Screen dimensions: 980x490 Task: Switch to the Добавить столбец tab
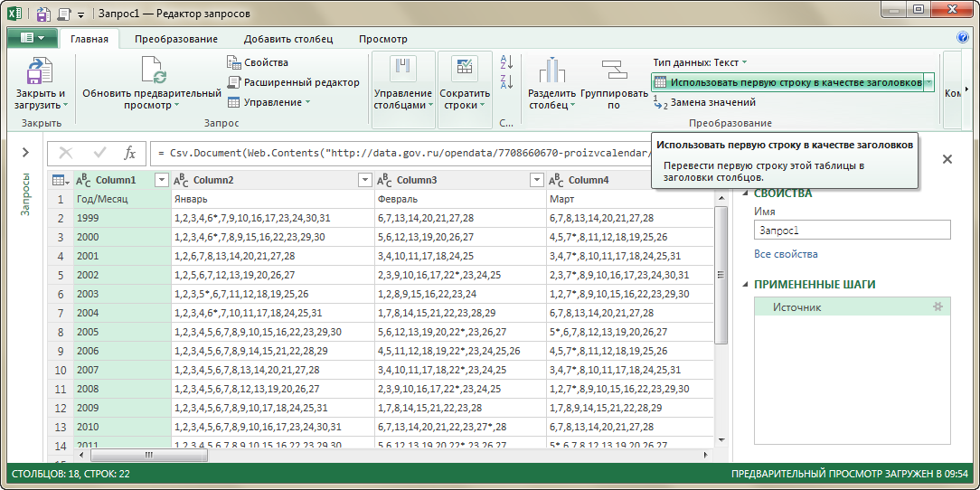288,39
